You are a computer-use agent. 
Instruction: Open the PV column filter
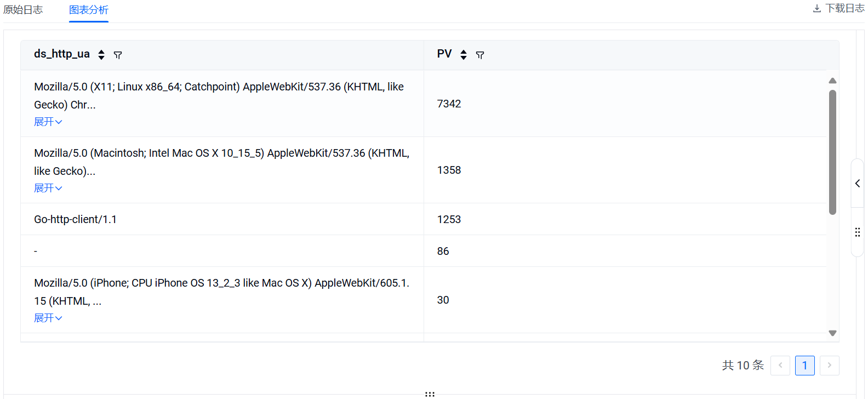coord(480,55)
